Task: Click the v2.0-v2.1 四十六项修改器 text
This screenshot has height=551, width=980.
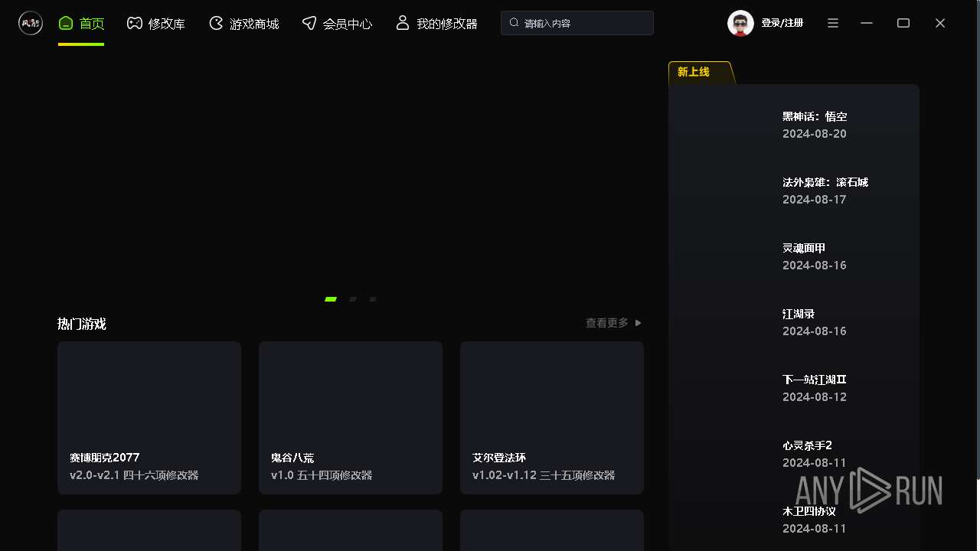Action: coord(134,475)
